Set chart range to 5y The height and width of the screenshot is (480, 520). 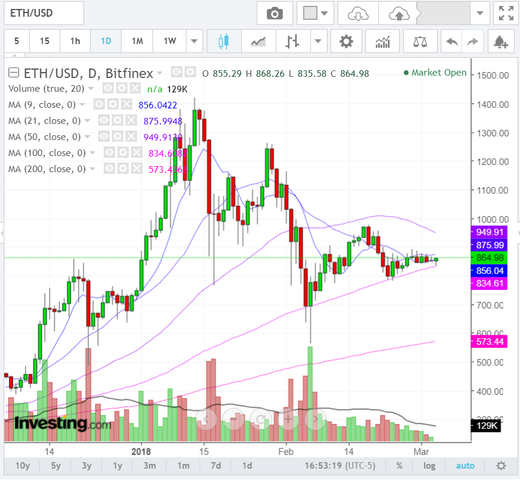click(x=56, y=466)
